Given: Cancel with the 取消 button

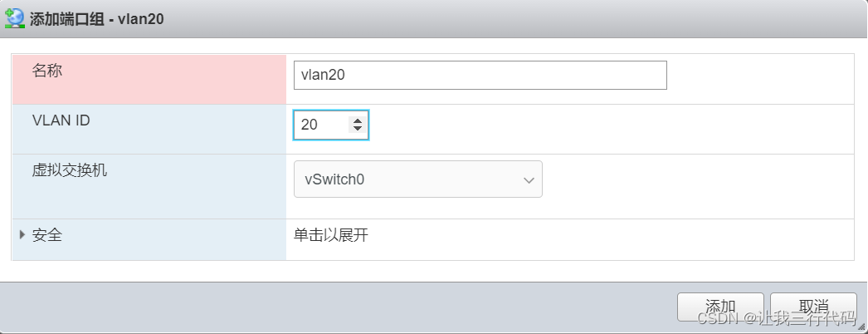Looking at the screenshot, I should (x=813, y=307).
